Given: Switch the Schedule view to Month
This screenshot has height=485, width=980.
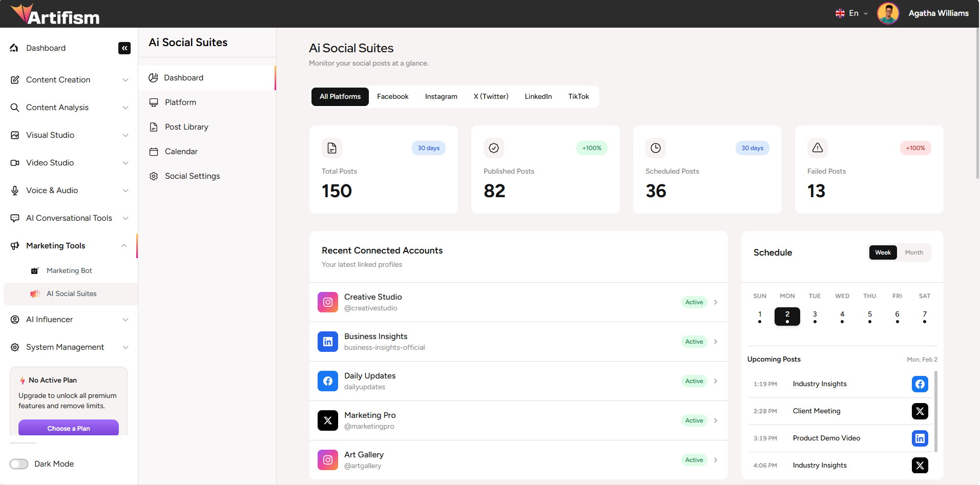Looking at the screenshot, I should click(x=914, y=252).
